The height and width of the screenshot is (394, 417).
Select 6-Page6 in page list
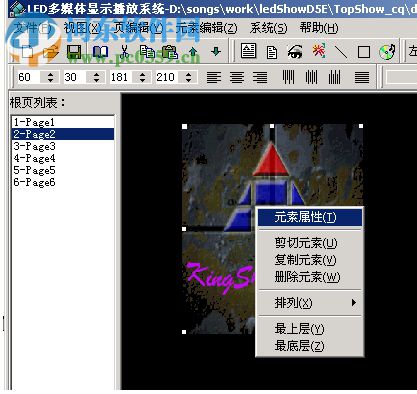point(63,182)
